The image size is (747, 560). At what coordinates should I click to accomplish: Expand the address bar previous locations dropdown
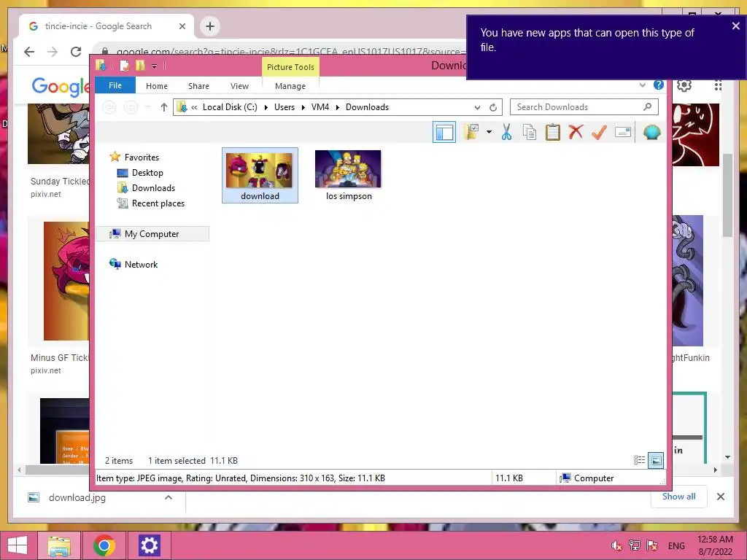477,107
